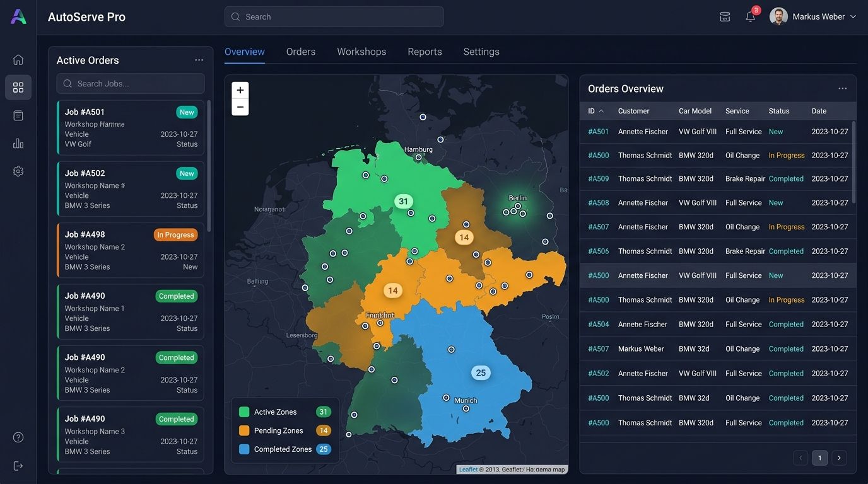868x484 pixels.
Task: Click the Help question-mark icon at sidebar bottom
Action: [18, 437]
